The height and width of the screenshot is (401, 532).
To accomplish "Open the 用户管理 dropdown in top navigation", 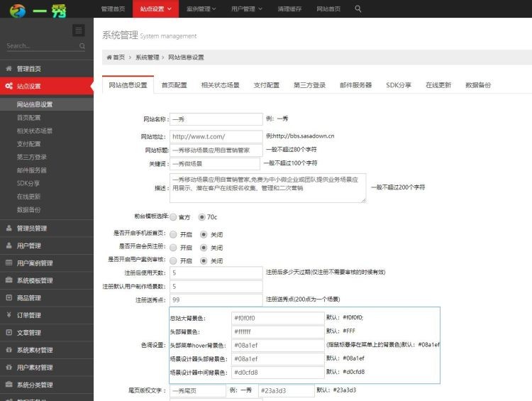I will (247, 9).
